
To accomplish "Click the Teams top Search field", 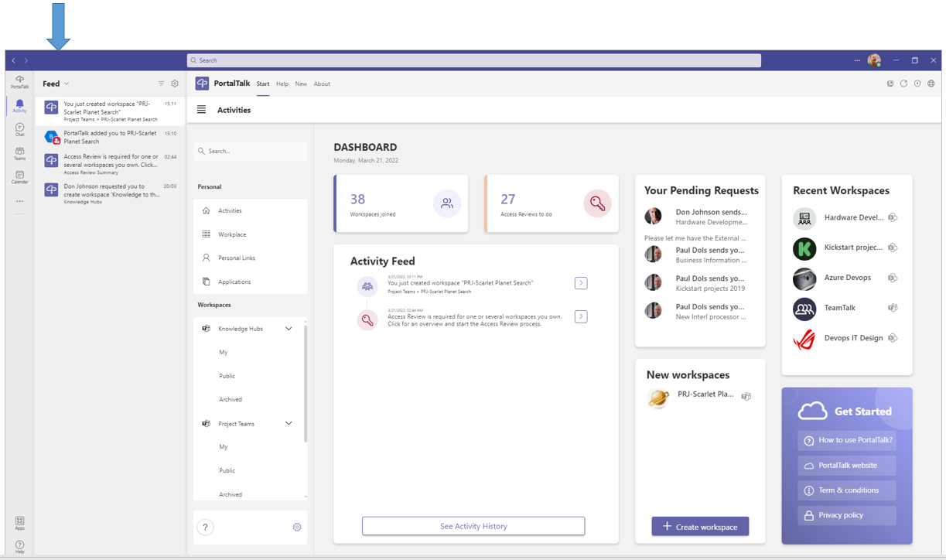I will (473, 60).
